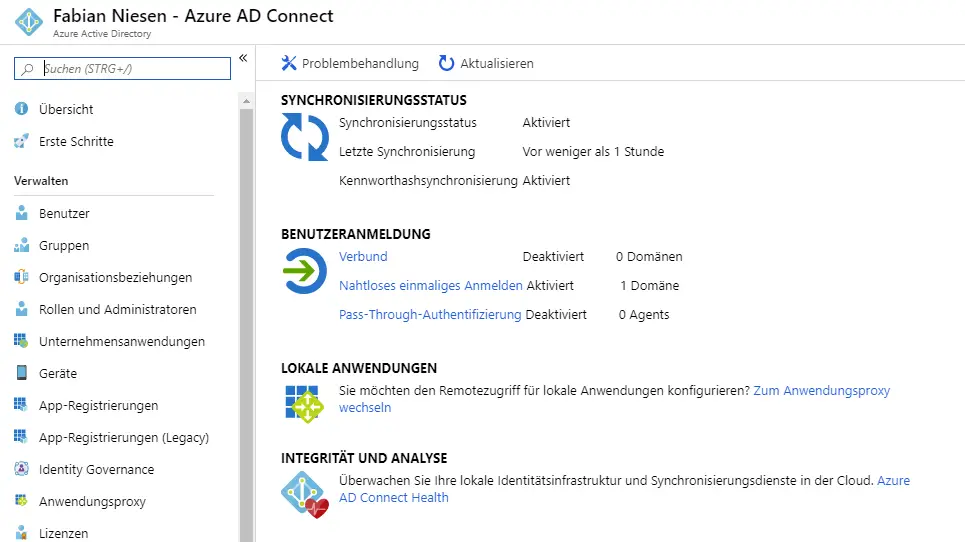This screenshot has width=965, height=542.
Task: Click '1 Domäne' count text
Action: coord(649,285)
